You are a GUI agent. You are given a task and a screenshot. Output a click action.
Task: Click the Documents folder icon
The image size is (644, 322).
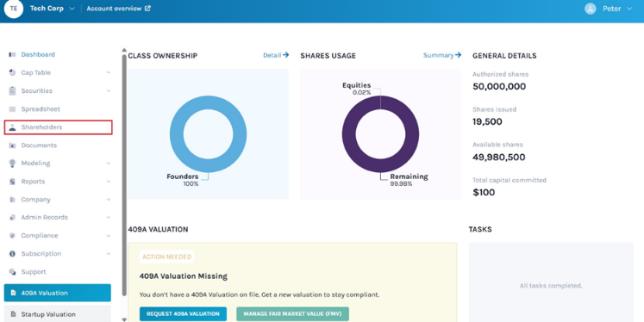[12, 146]
